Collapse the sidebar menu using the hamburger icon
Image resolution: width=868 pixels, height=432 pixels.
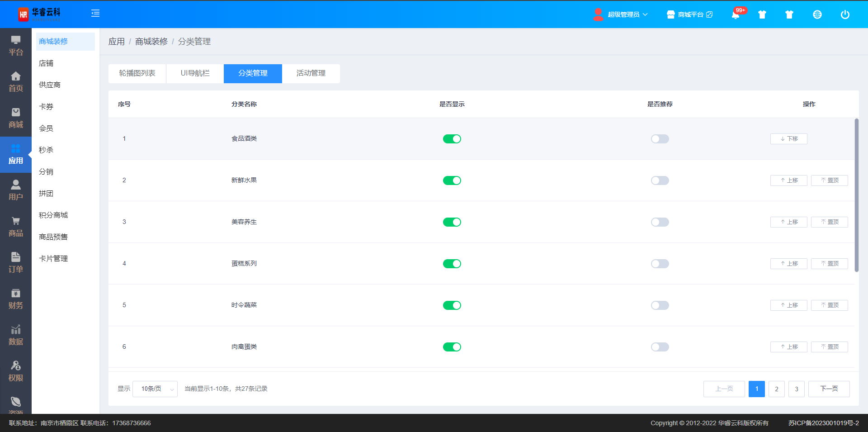(x=95, y=14)
